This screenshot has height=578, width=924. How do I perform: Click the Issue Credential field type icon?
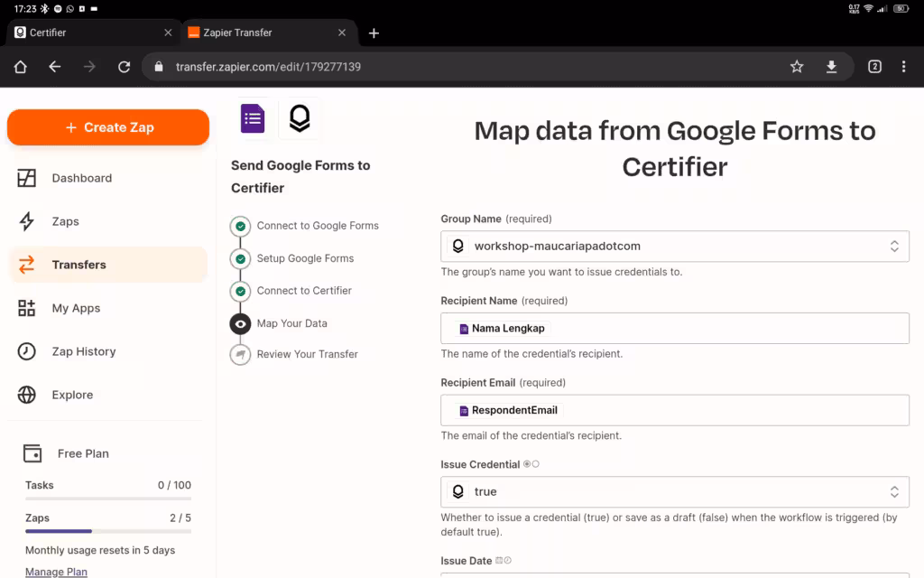pos(531,464)
